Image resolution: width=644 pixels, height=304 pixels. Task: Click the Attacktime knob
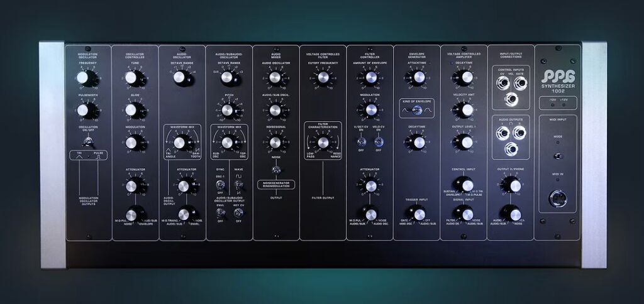pyautogui.click(x=416, y=78)
